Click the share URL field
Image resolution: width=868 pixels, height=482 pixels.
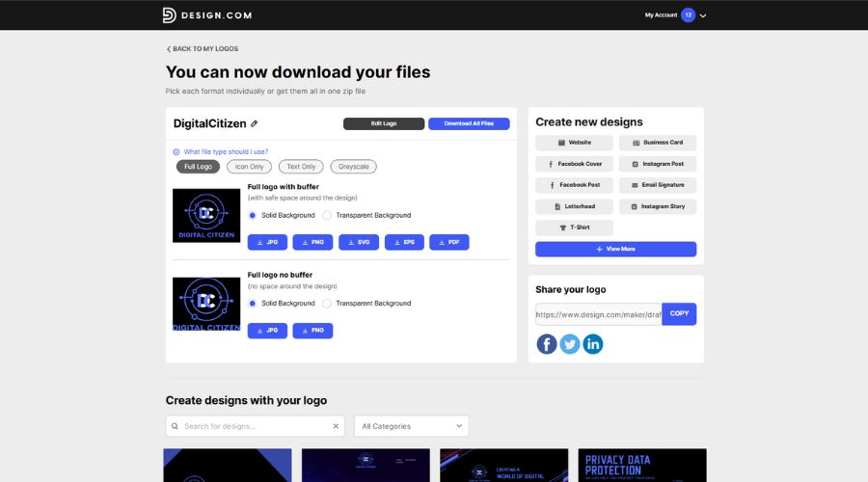[x=598, y=314]
